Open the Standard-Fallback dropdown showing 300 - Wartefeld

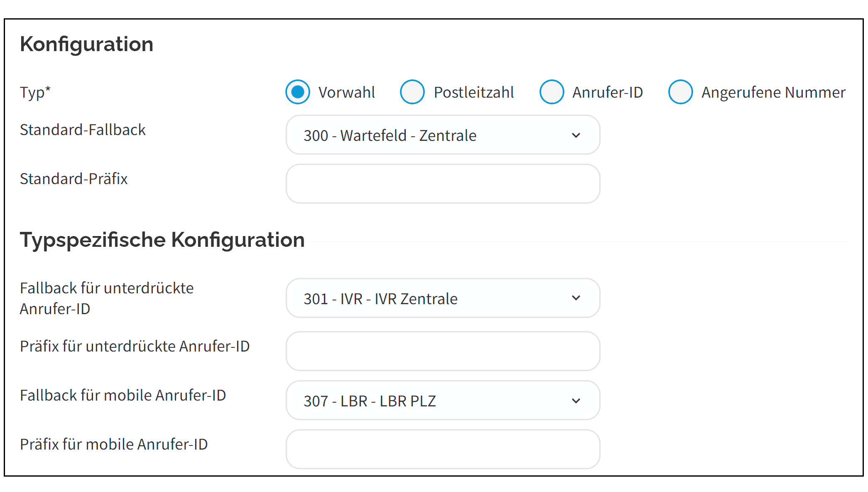(442, 135)
